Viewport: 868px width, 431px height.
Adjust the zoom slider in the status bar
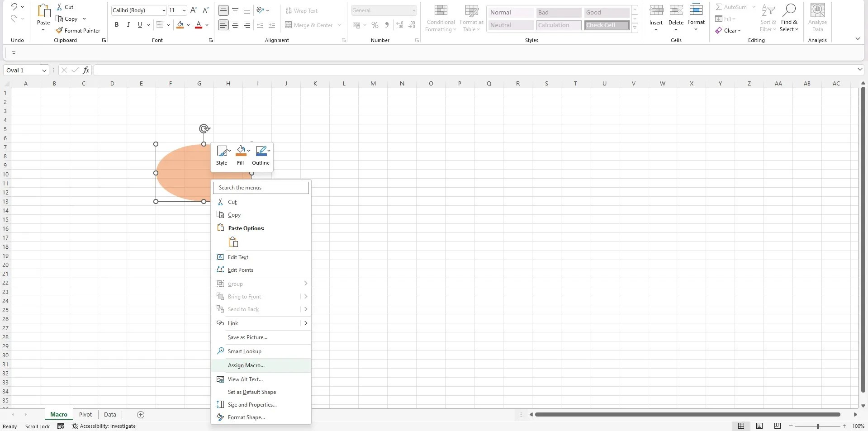818,426
